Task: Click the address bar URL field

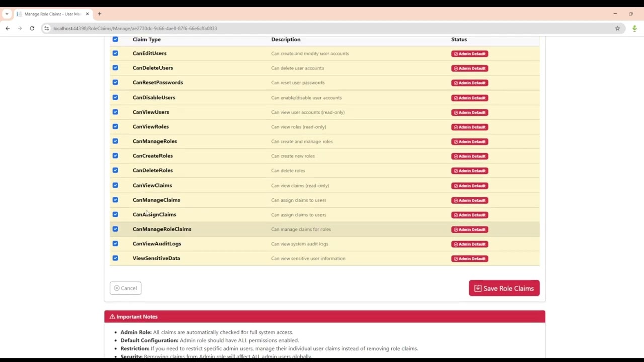Action: click(332, 28)
